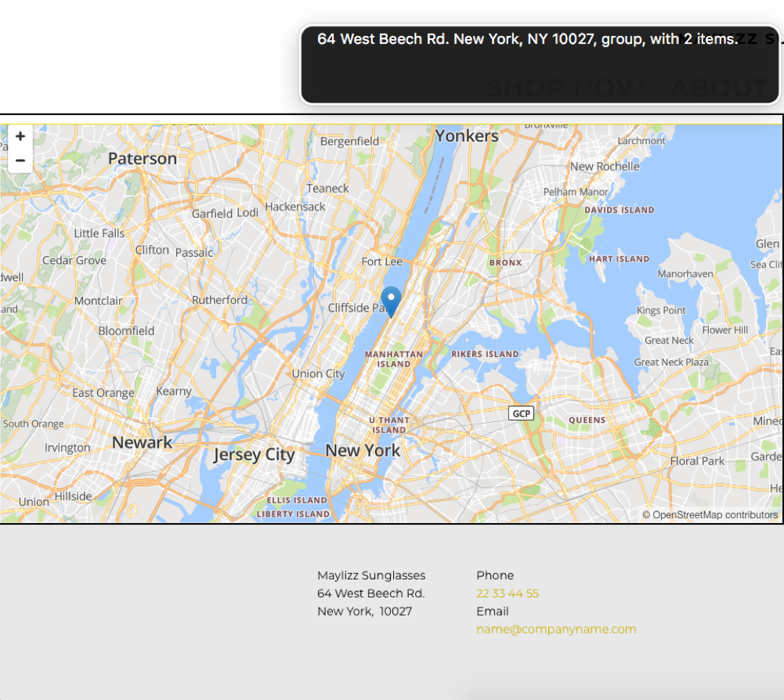
Task: Click Jersey City on the map
Action: click(x=255, y=454)
